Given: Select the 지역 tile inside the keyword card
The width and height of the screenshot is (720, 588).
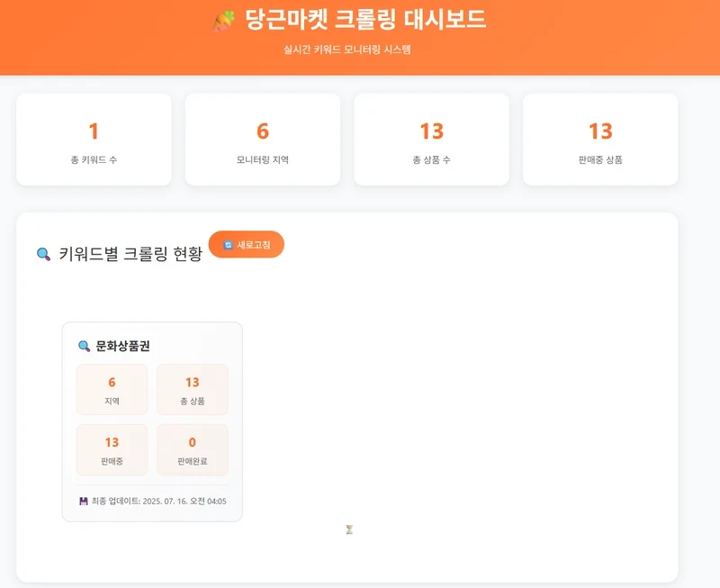Looking at the screenshot, I should point(112,390).
